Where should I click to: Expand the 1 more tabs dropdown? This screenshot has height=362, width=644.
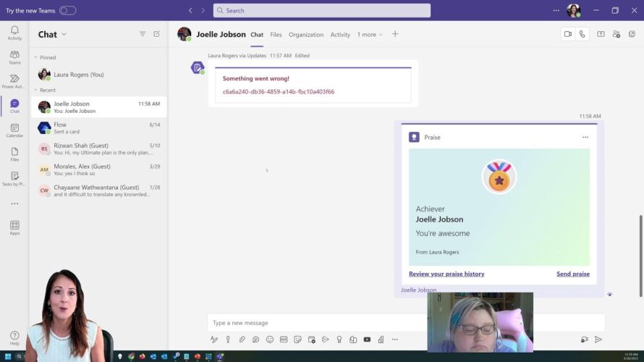pos(370,35)
